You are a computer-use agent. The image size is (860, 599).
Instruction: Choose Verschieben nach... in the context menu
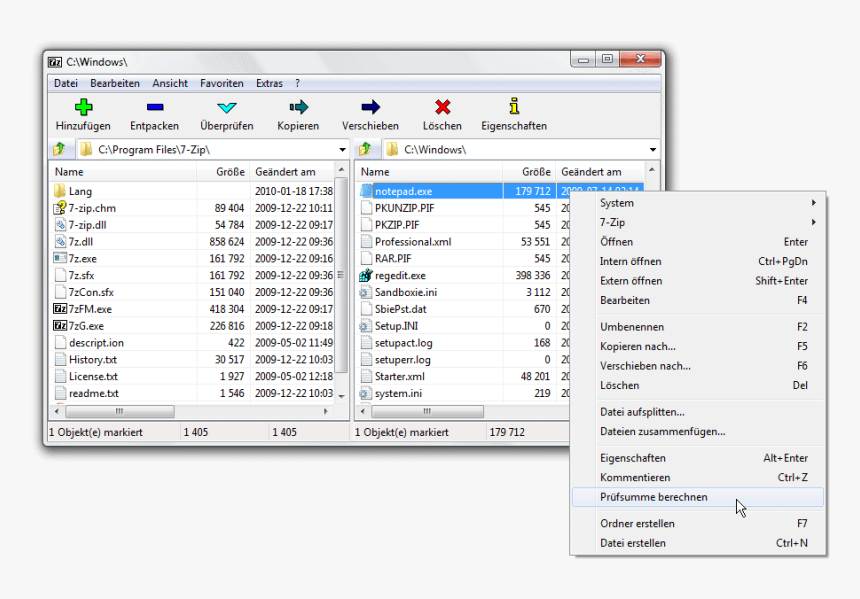point(698,366)
